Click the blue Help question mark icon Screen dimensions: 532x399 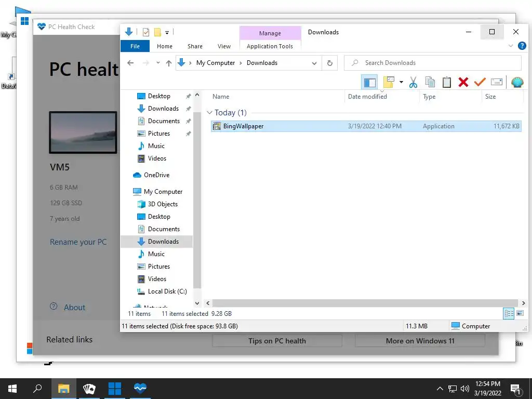click(x=522, y=46)
